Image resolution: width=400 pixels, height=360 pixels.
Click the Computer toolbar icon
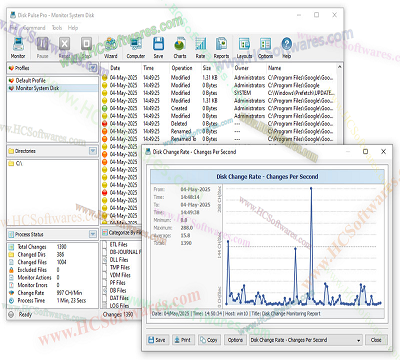coord(136,47)
